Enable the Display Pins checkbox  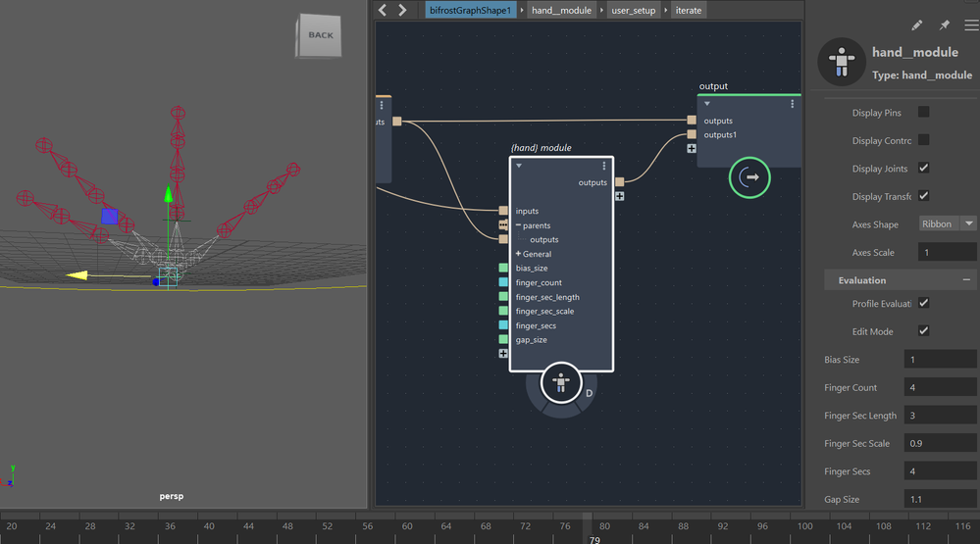(x=923, y=113)
